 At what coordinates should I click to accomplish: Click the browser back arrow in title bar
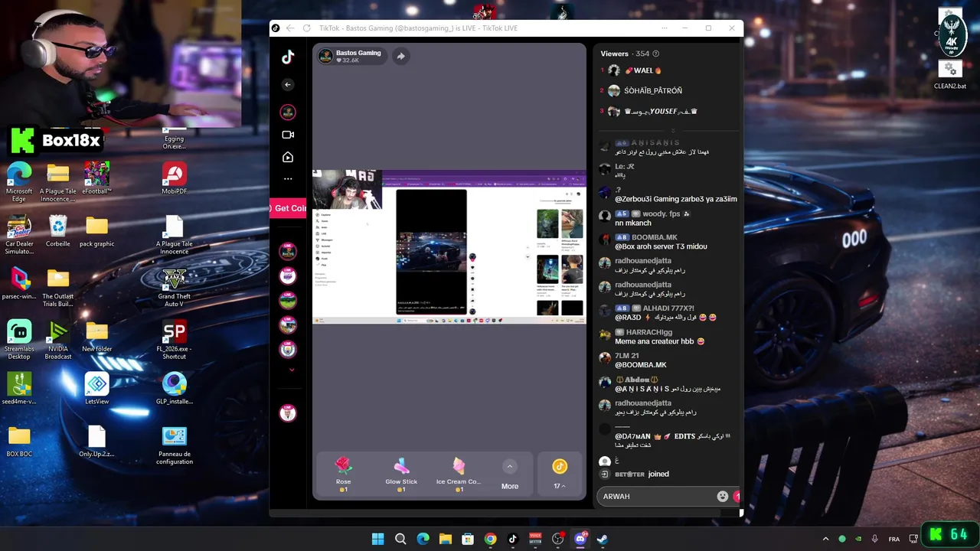point(290,28)
